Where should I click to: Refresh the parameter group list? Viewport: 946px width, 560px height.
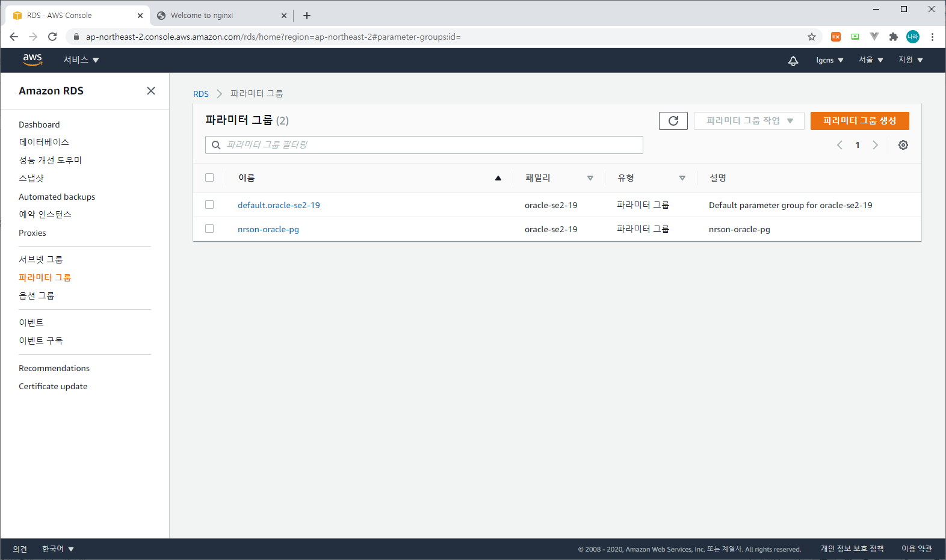(x=673, y=121)
